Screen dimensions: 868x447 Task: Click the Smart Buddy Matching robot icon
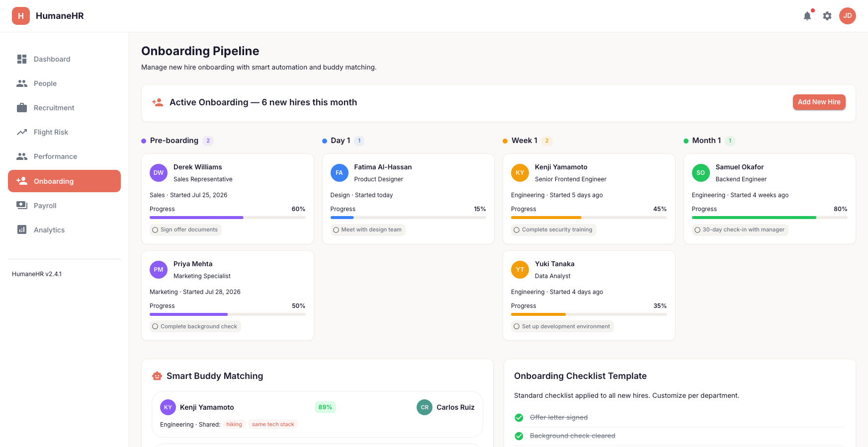click(157, 376)
